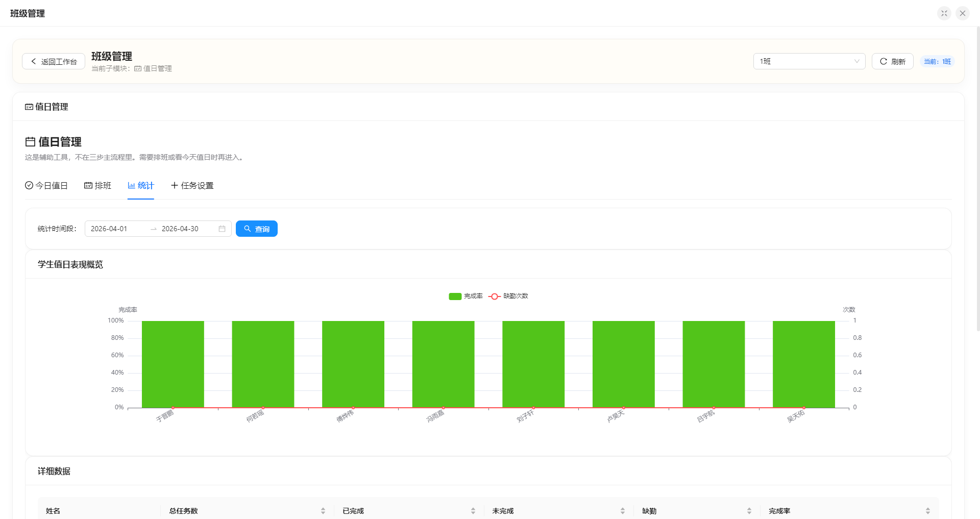
Task: Click the green bar for 何若瑶
Action: coord(263,364)
